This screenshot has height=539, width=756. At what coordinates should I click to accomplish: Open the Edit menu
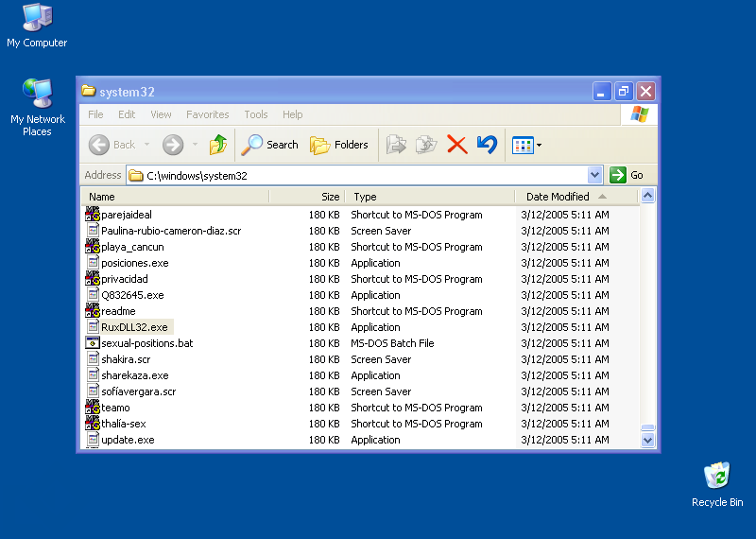(127, 114)
